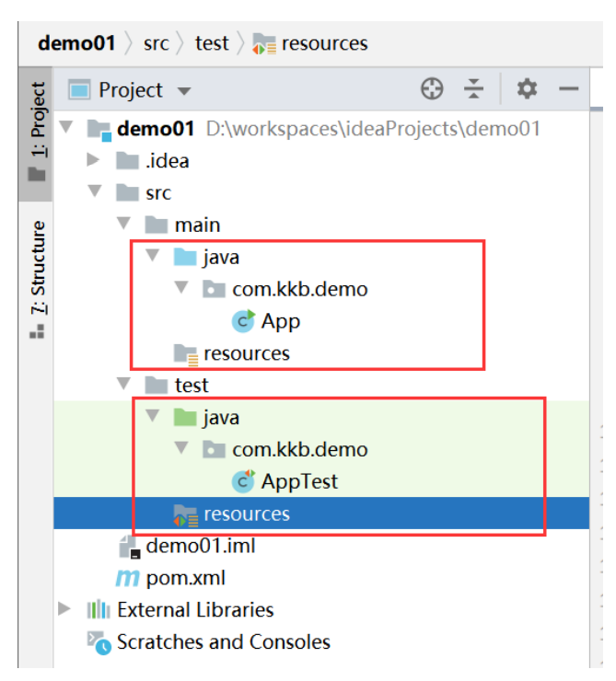The height and width of the screenshot is (681, 616).
Task: Click the Collapse All icon in Project toolbar
Action: (473, 89)
